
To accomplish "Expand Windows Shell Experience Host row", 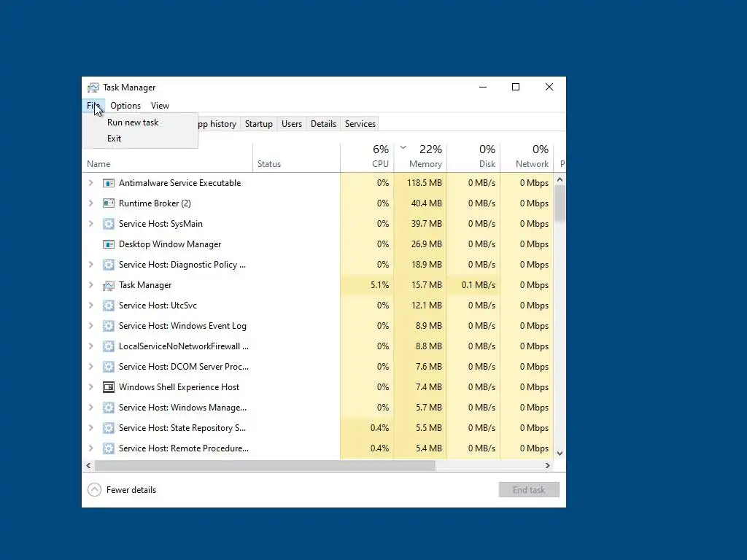I will 91,387.
